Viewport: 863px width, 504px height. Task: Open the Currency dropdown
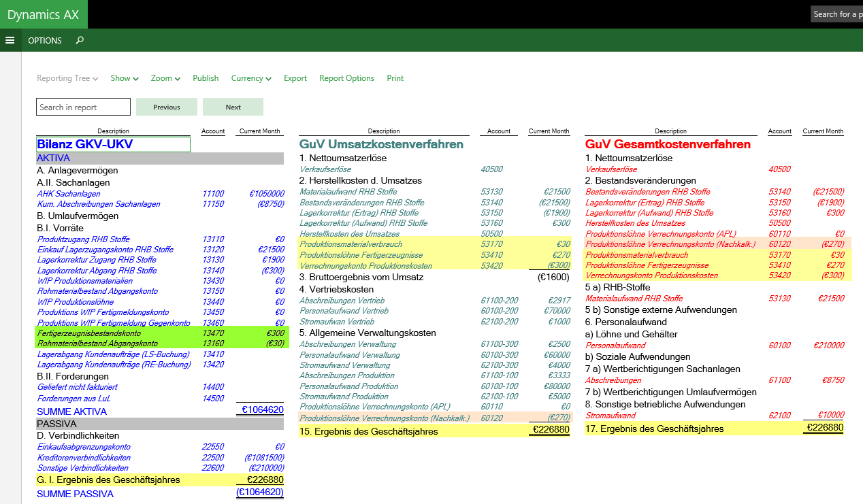pos(251,78)
